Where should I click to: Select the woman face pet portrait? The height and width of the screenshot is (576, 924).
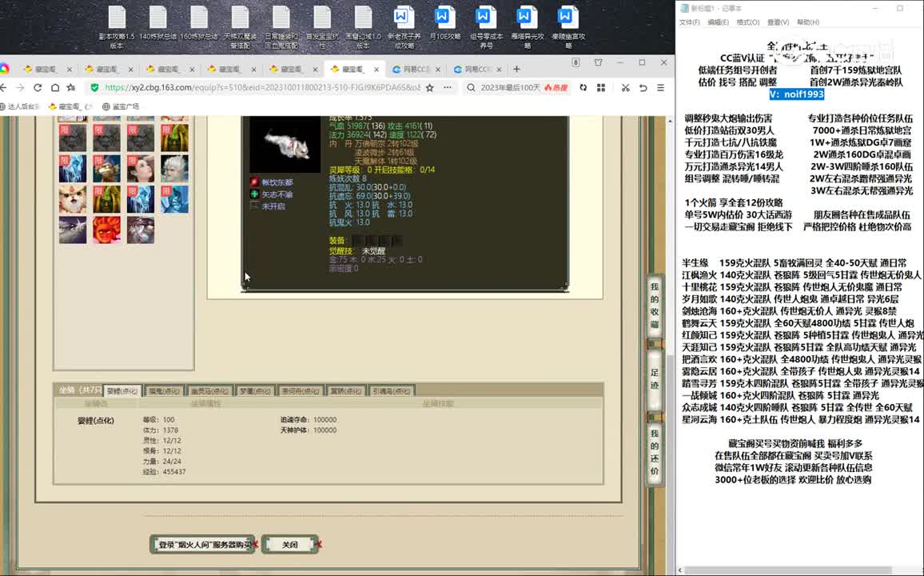click(x=141, y=169)
